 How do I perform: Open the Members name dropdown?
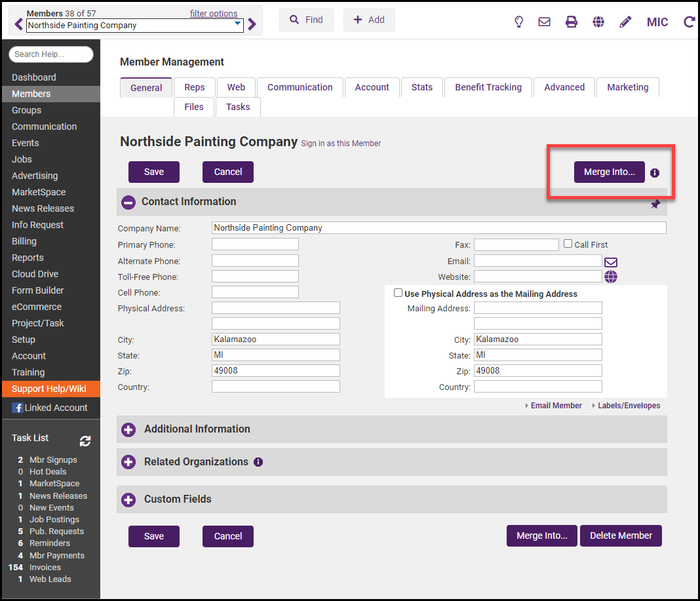point(237,24)
